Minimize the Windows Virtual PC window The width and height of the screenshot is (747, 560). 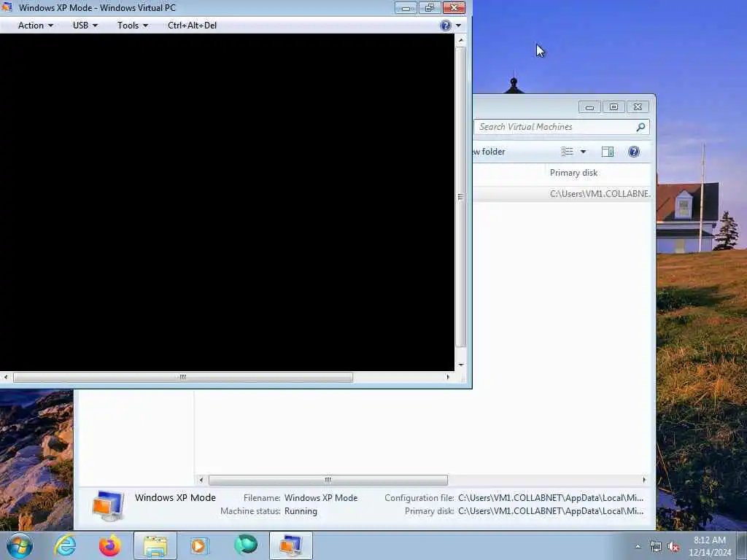click(x=406, y=7)
